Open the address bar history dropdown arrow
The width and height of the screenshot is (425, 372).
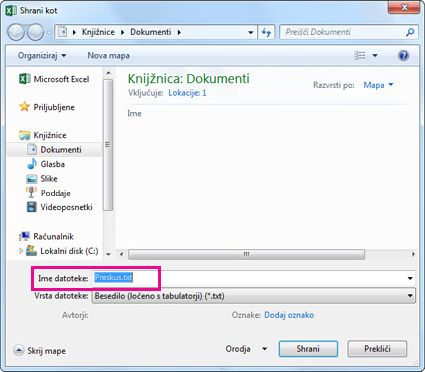coord(251,32)
